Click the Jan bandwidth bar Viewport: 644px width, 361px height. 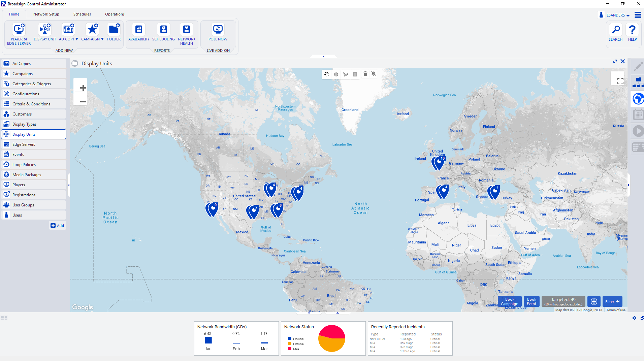pos(208,340)
